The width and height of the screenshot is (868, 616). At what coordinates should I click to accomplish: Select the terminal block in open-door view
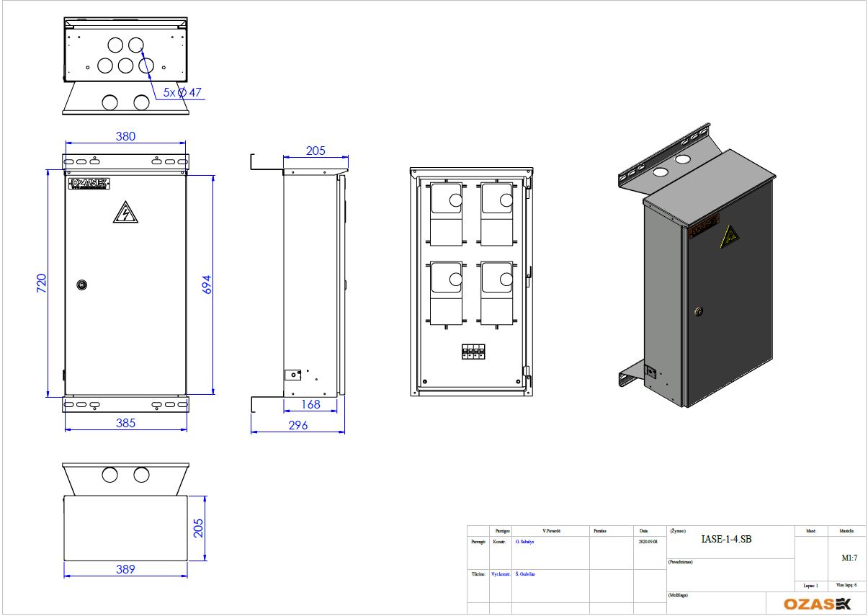click(473, 352)
